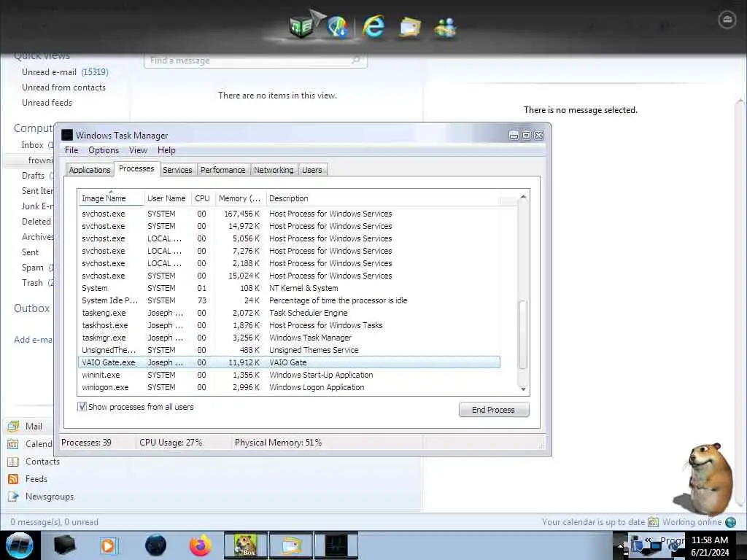Open Unread from contacts quick view
This screenshot has width=747, height=560.
(63, 87)
